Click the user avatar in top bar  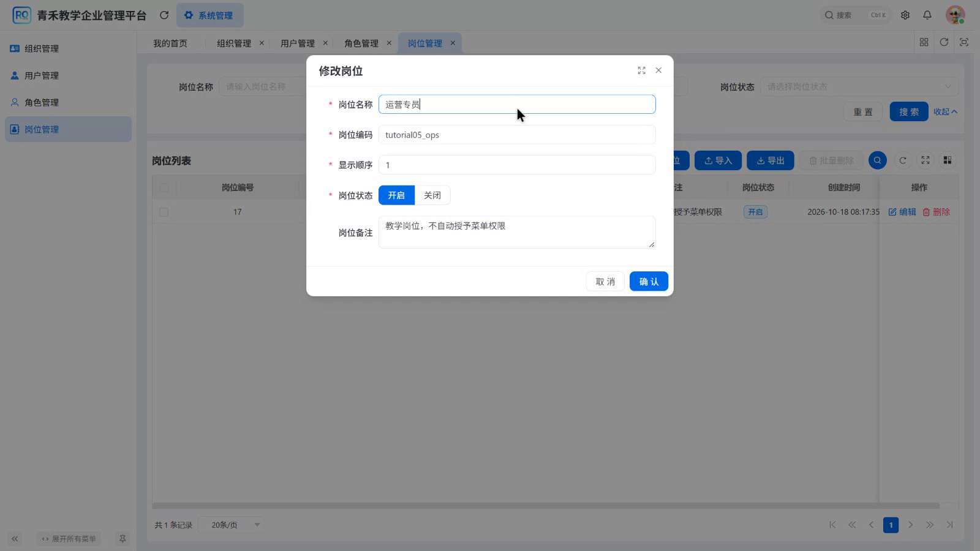(x=956, y=15)
